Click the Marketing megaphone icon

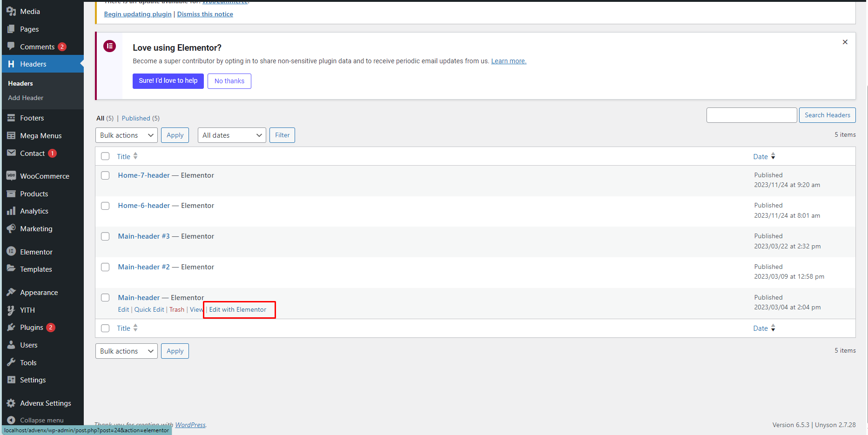tap(11, 228)
